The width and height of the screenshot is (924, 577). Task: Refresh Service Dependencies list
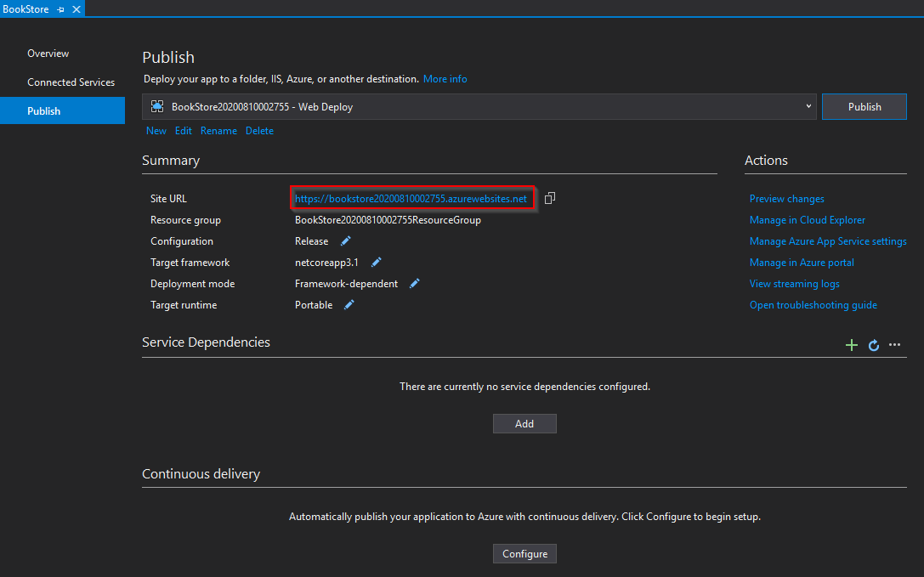[873, 345]
